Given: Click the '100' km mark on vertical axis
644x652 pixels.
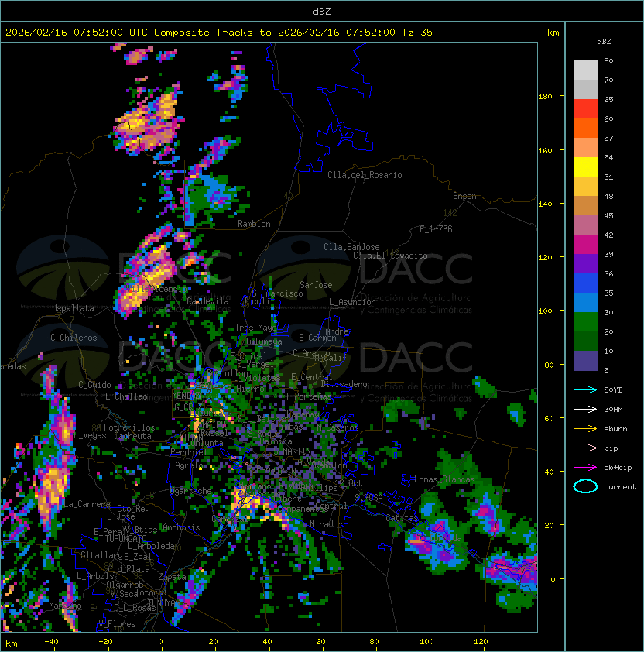Looking at the screenshot, I should (545, 311).
